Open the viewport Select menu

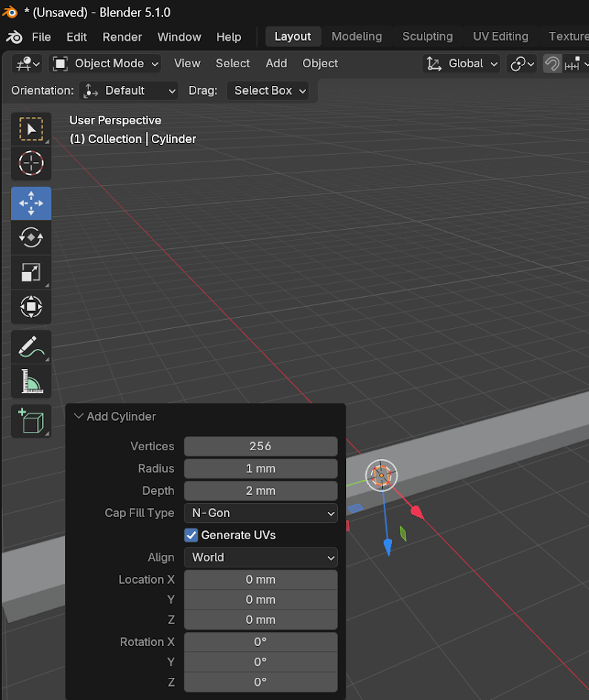click(x=233, y=64)
